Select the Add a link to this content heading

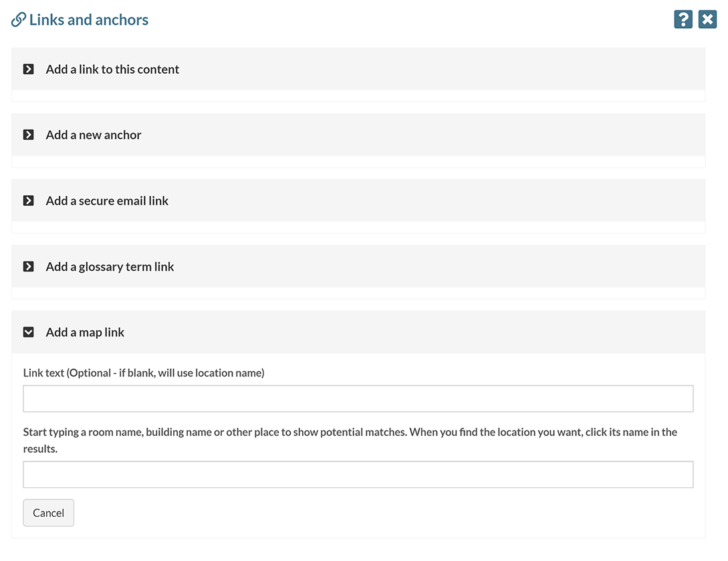pyautogui.click(x=112, y=69)
